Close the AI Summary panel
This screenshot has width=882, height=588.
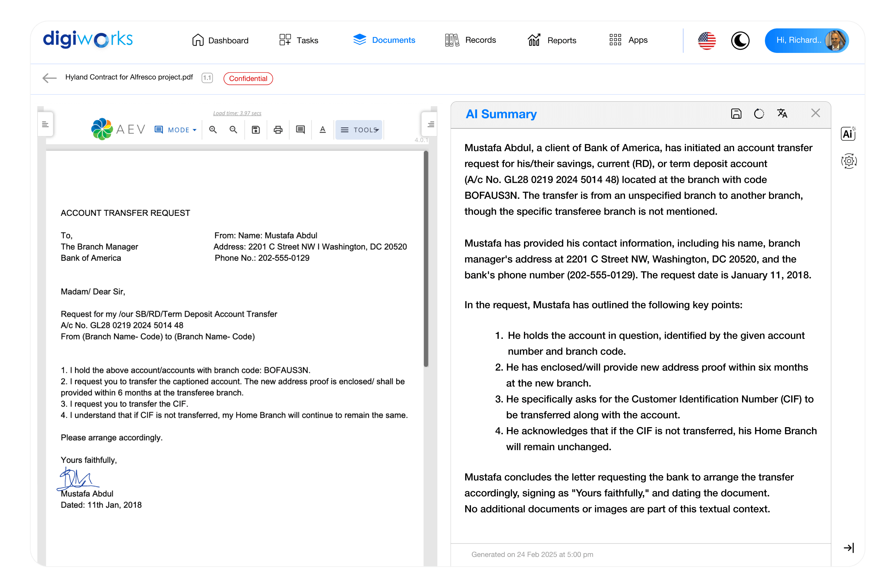[815, 113]
